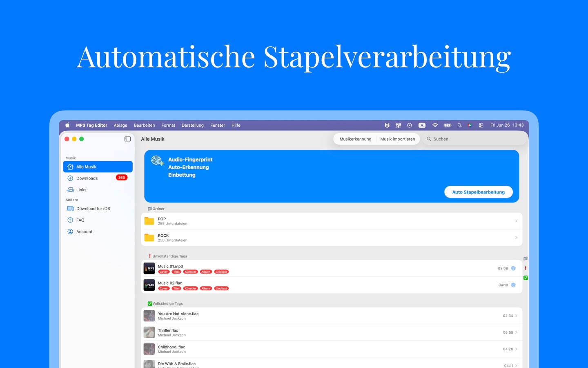
Task: Click the fingerprint icon on the Music 01.mp3 row
Action: (513, 268)
